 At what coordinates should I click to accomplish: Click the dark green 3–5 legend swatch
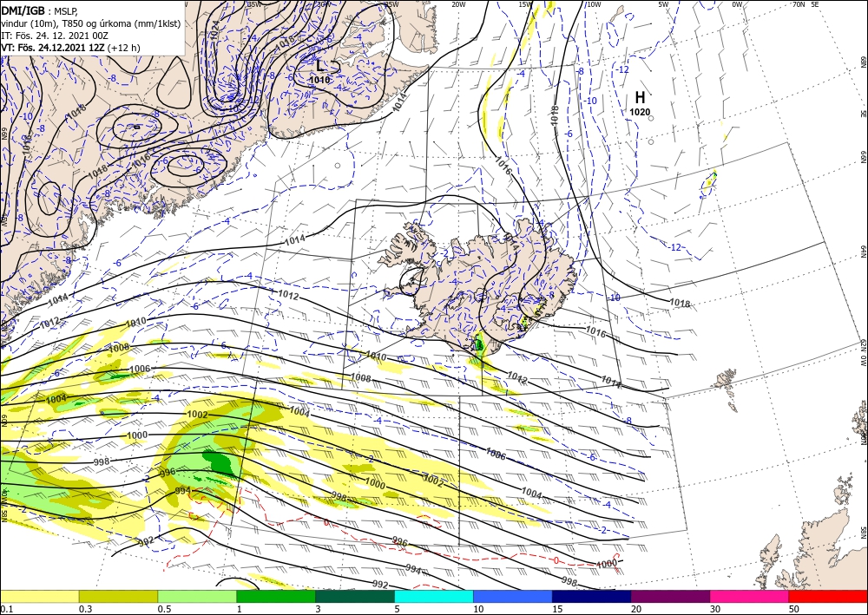[355, 596]
